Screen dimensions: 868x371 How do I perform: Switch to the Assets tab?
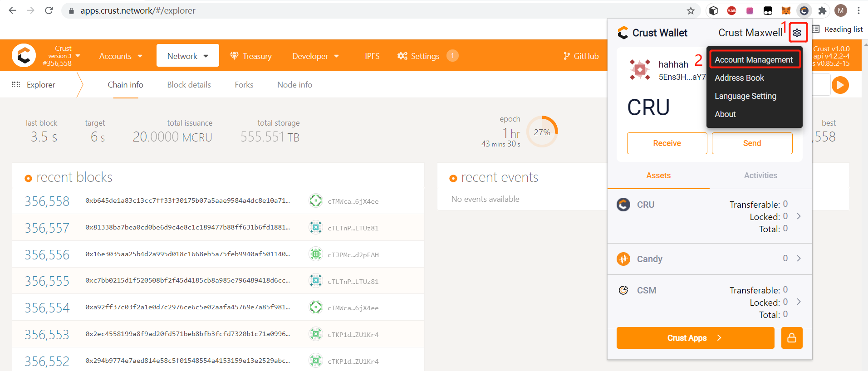pyautogui.click(x=658, y=176)
